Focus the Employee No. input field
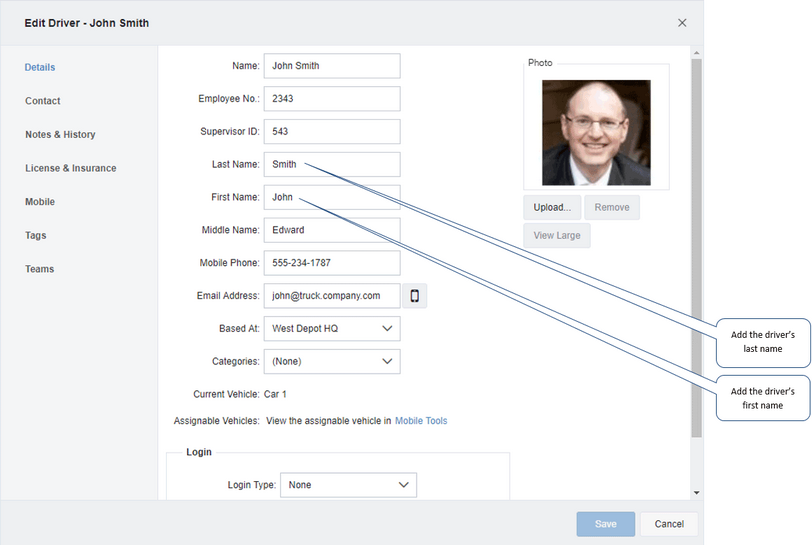Image resolution: width=812 pixels, height=545 pixels. click(332, 99)
